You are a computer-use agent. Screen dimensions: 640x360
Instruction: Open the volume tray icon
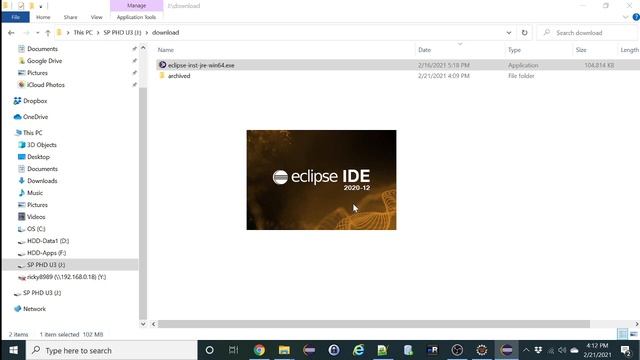pyautogui.click(x=562, y=350)
